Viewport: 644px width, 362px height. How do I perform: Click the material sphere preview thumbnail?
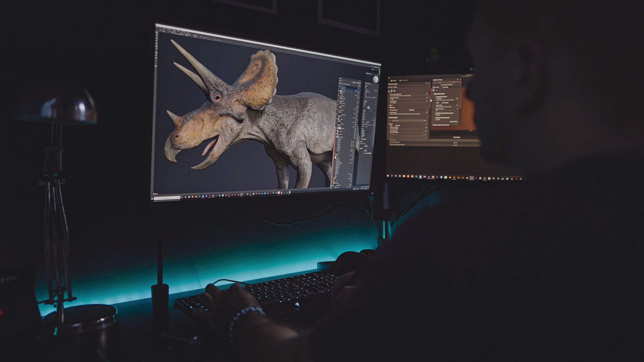375,79
